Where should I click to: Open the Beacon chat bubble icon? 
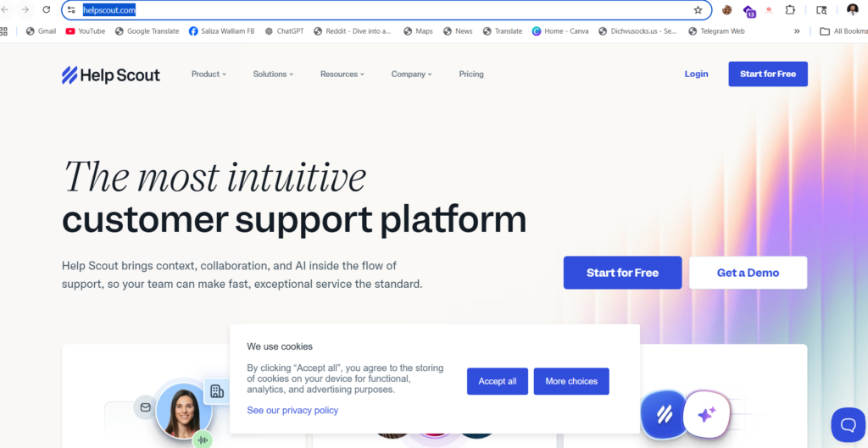click(848, 425)
